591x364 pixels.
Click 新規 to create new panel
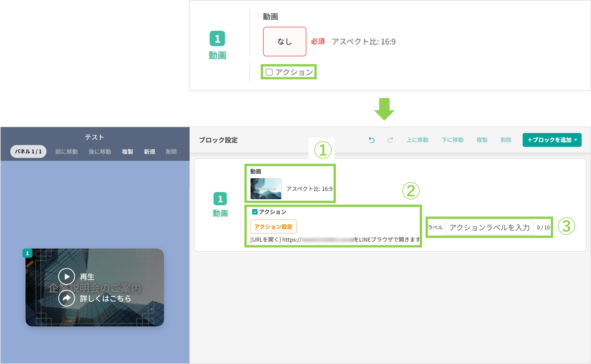(x=149, y=152)
